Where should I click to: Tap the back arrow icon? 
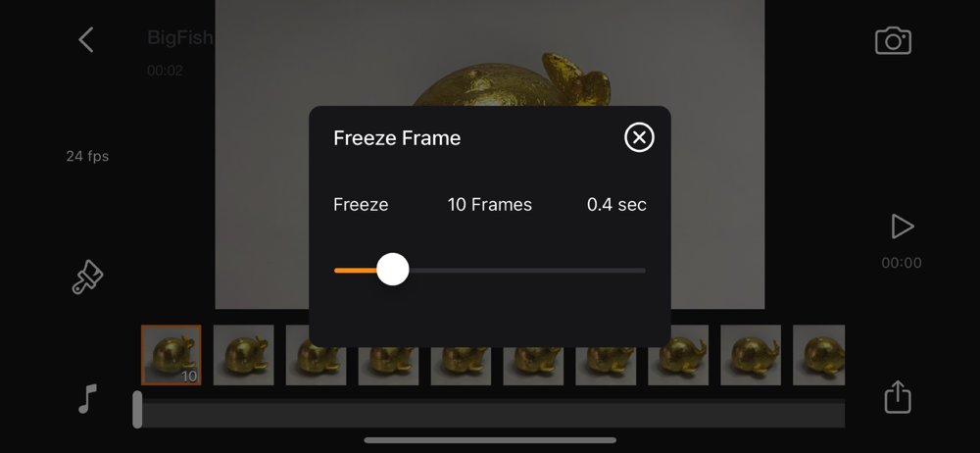tap(86, 39)
